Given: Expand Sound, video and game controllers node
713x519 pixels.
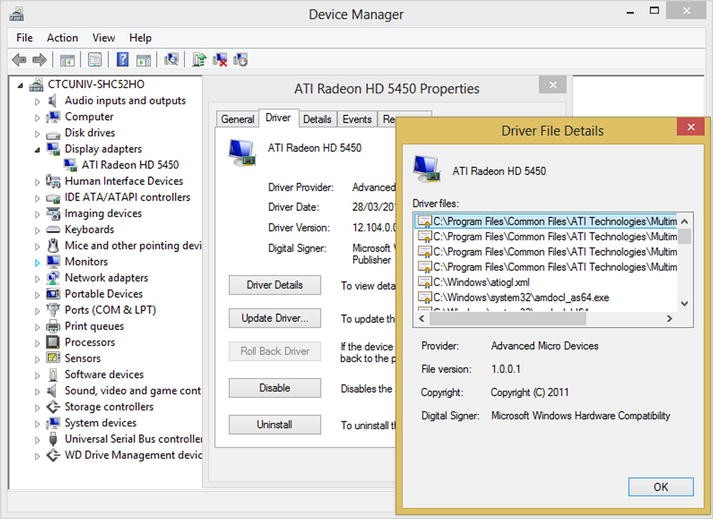Looking at the screenshot, I should pos(37,391).
